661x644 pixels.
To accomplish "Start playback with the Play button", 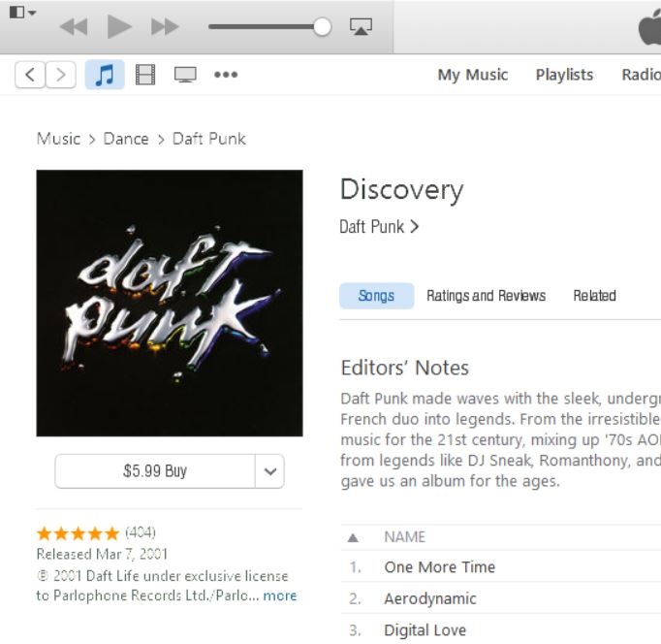I will click(x=119, y=26).
